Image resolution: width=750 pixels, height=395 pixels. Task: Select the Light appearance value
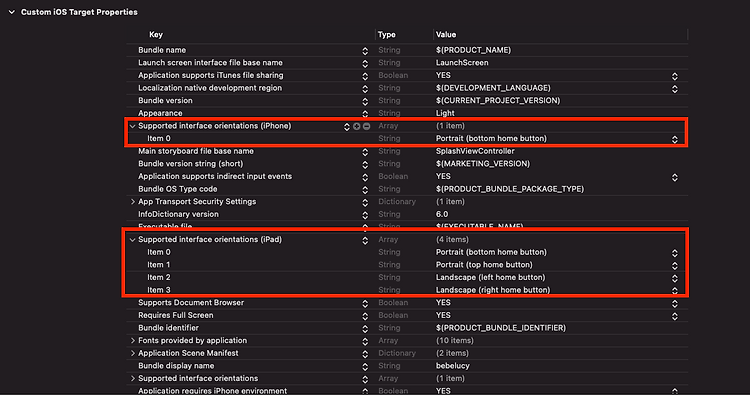click(x=445, y=113)
